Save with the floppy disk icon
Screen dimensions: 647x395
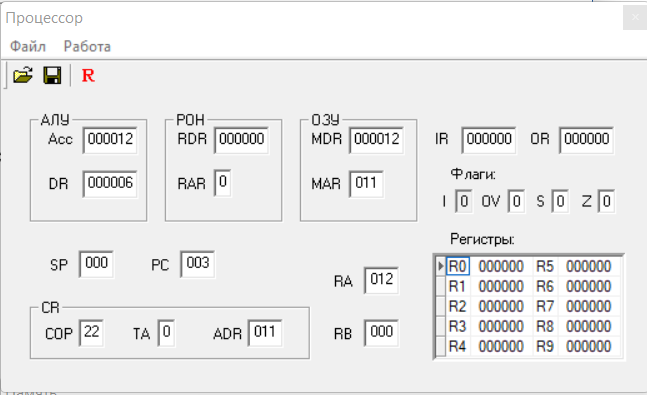[x=52, y=76]
